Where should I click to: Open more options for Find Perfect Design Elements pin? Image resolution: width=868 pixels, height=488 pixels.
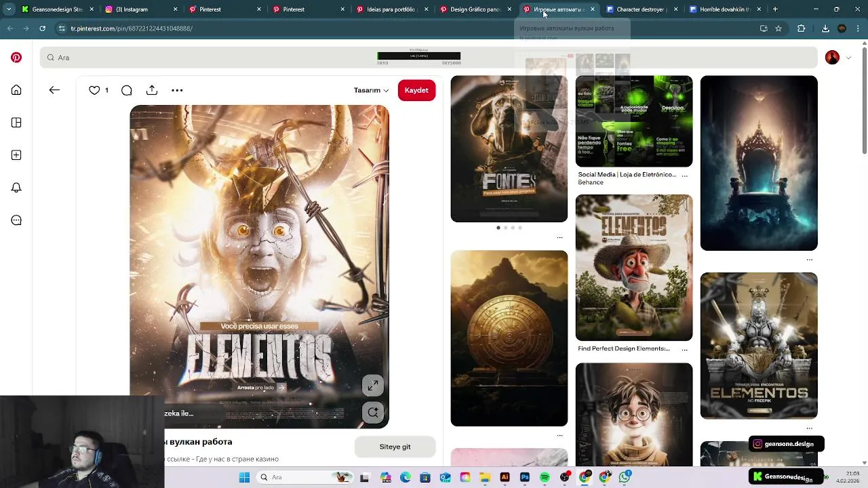point(684,349)
